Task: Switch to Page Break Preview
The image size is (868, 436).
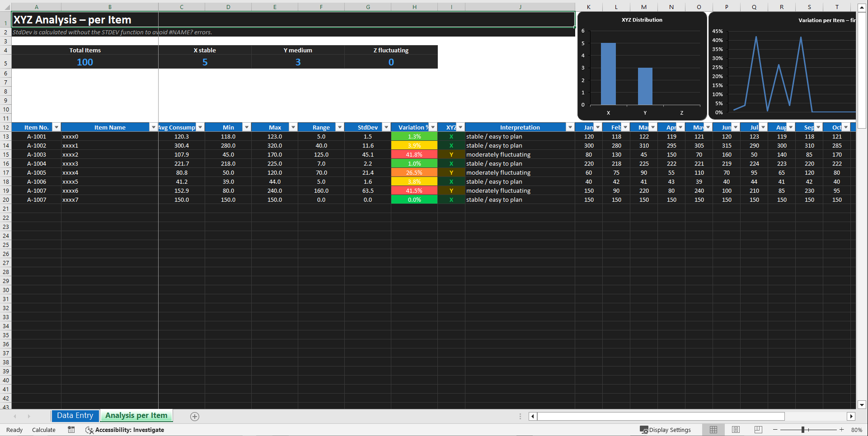Action: pos(758,430)
